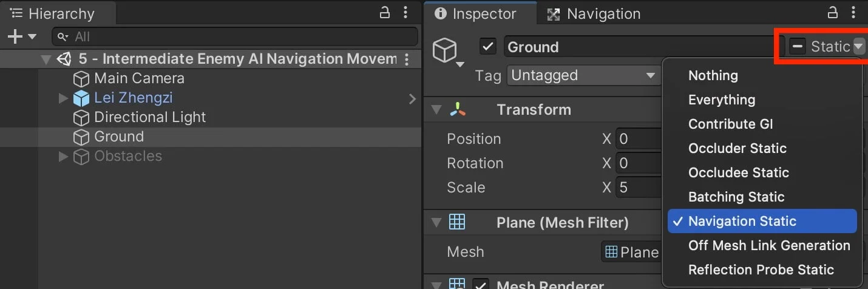868x289 pixels.
Task: Click the Inspector panel lock icon
Action: point(835,12)
